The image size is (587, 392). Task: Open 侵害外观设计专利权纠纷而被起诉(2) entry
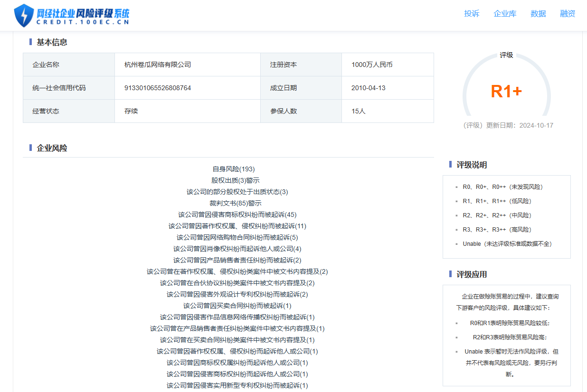tap(237, 294)
